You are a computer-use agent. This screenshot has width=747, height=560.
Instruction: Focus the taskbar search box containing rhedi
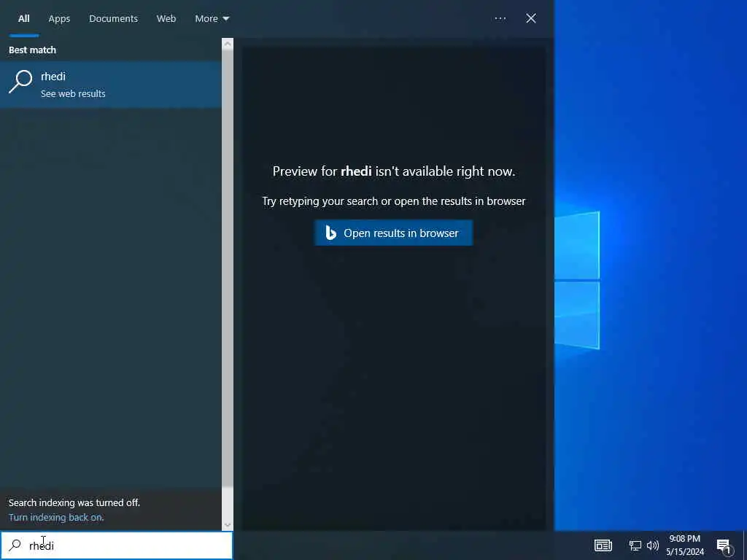coord(116,545)
